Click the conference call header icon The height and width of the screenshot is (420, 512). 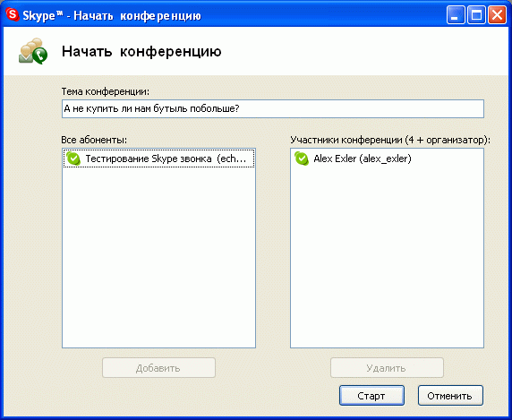pos(33,51)
